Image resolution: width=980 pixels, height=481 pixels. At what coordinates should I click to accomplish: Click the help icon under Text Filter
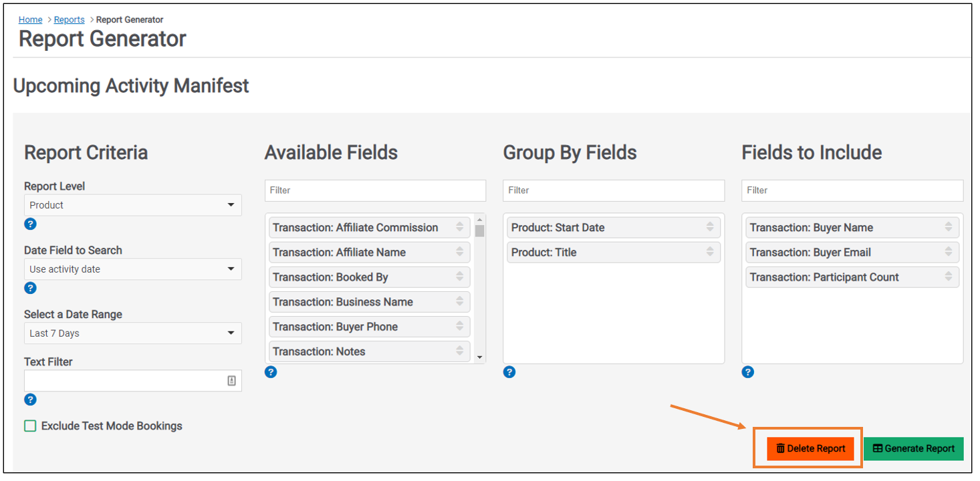[x=30, y=399]
